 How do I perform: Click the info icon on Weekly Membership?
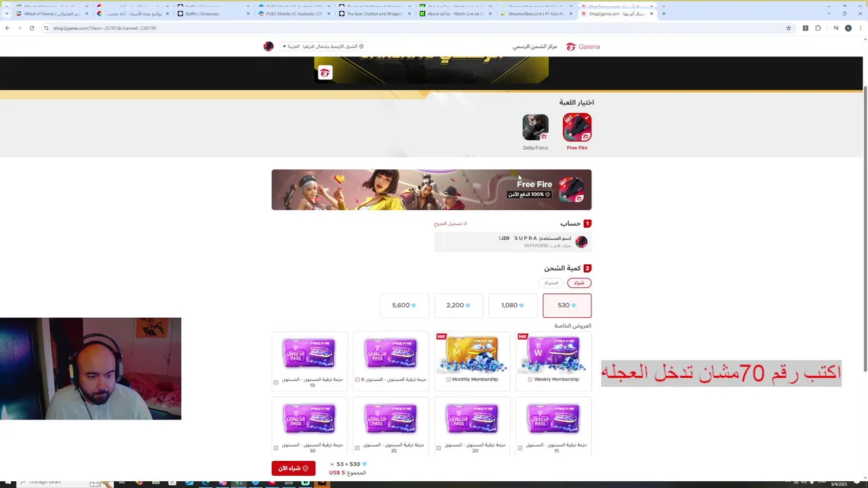530,380
